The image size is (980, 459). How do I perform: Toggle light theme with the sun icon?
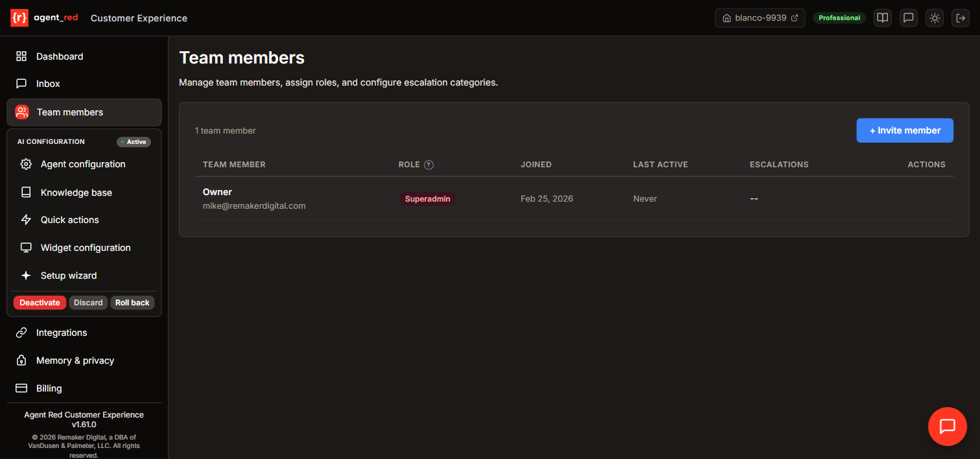click(x=934, y=18)
